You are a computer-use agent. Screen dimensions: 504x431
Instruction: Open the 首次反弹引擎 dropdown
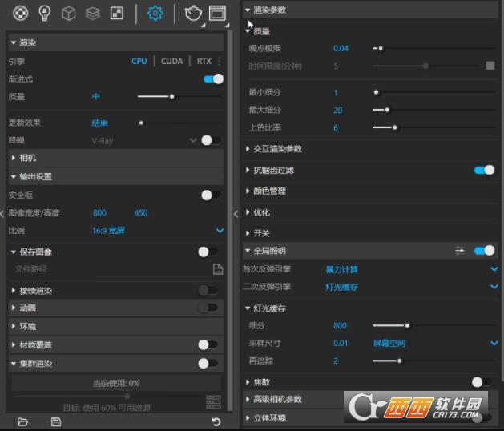point(494,269)
